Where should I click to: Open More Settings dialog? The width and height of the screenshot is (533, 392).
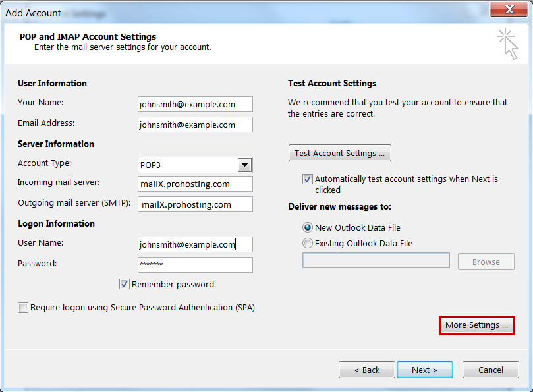tap(476, 325)
